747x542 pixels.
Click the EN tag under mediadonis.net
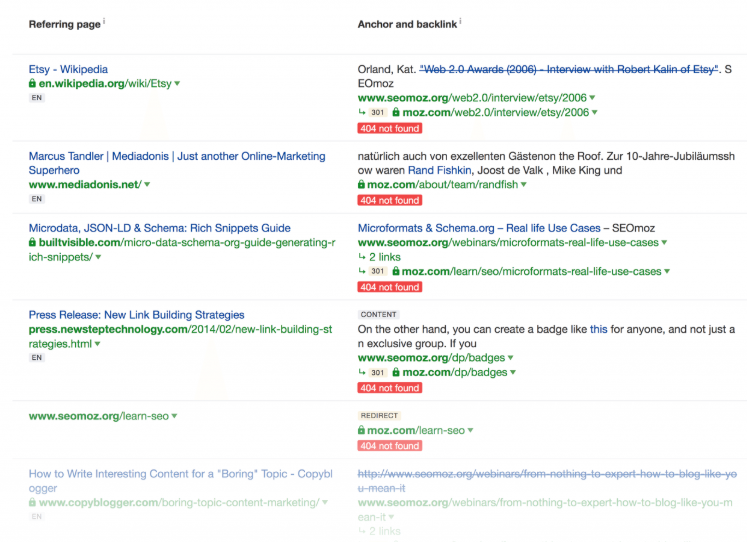point(37,199)
